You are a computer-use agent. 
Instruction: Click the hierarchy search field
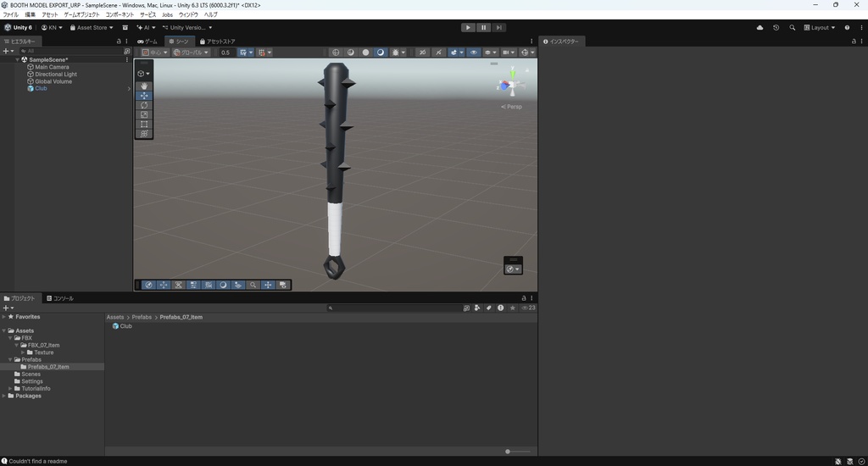[70, 51]
